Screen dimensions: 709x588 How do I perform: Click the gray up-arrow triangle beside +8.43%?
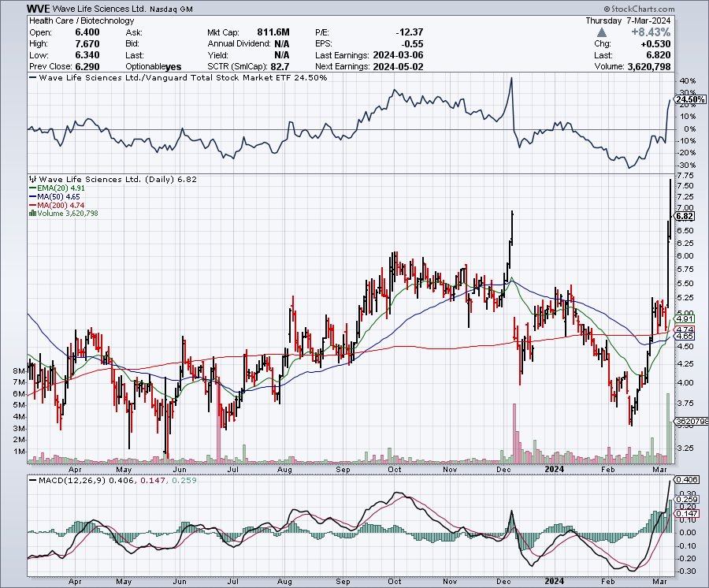(601, 32)
